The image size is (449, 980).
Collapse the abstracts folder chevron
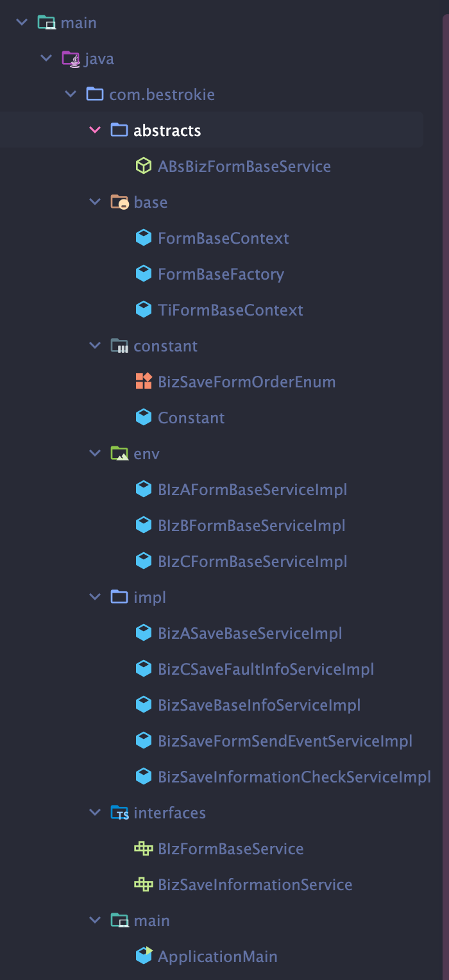coord(95,130)
